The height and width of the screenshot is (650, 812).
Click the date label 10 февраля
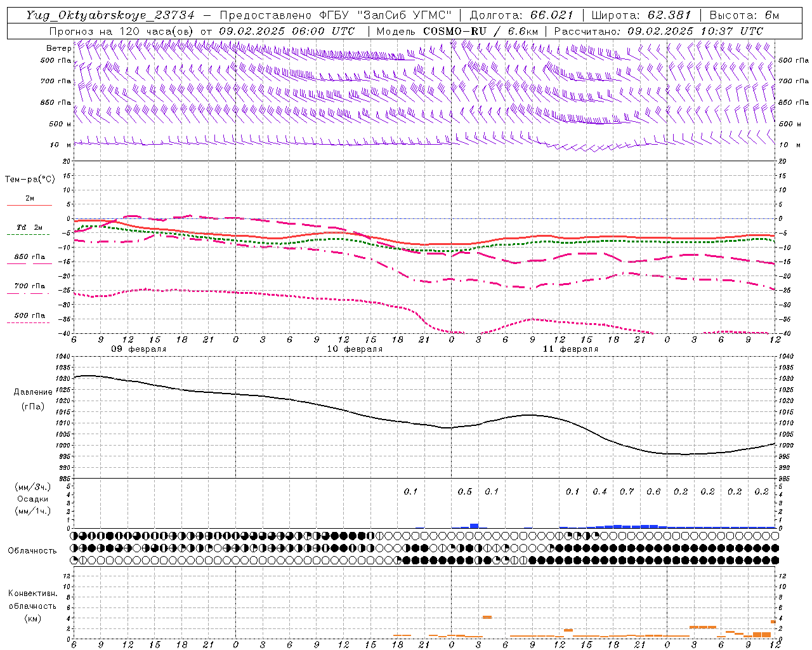click(355, 349)
